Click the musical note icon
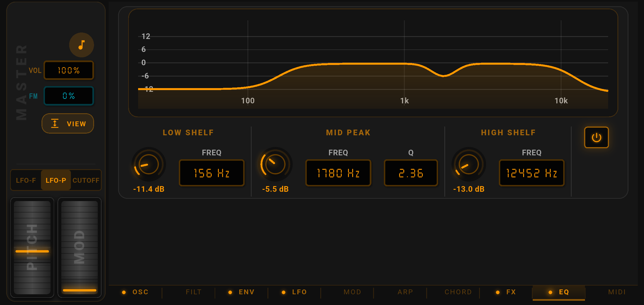 [82, 45]
